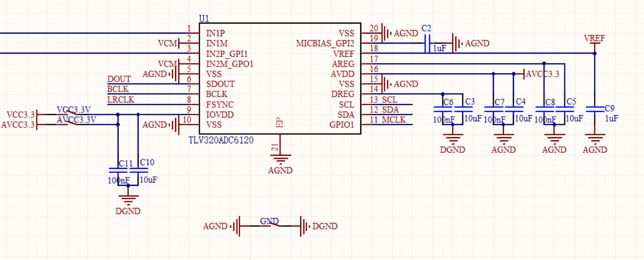644x260 pixels.
Task: Click the GPIO1 pin name
Action: (x=343, y=125)
